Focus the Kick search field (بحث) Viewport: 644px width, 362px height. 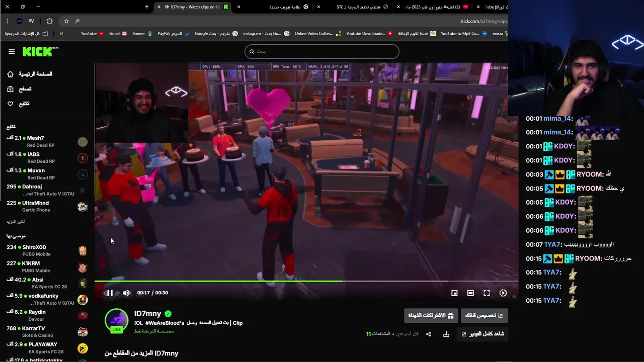(x=322, y=51)
